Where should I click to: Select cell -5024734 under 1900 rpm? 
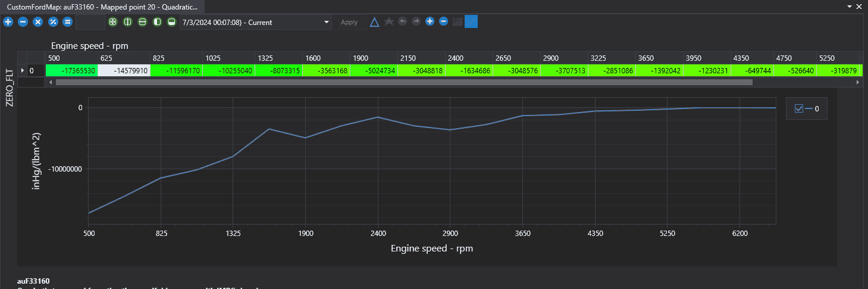coord(374,70)
